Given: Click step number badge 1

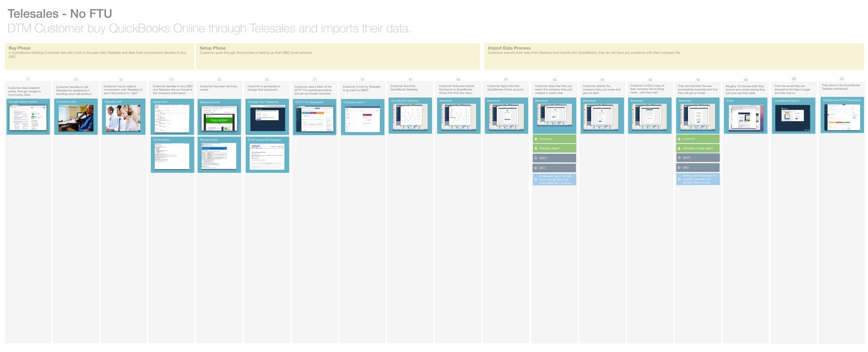Looking at the screenshot, I should click(28, 80).
